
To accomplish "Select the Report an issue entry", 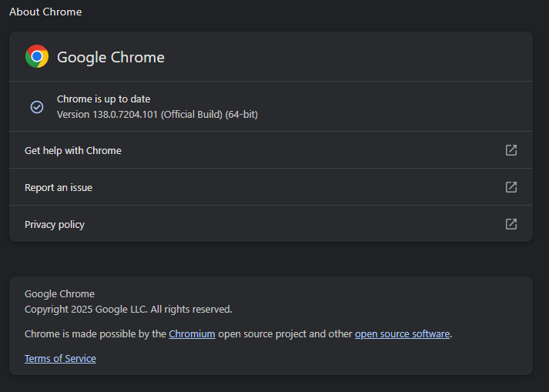I will click(271, 187).
